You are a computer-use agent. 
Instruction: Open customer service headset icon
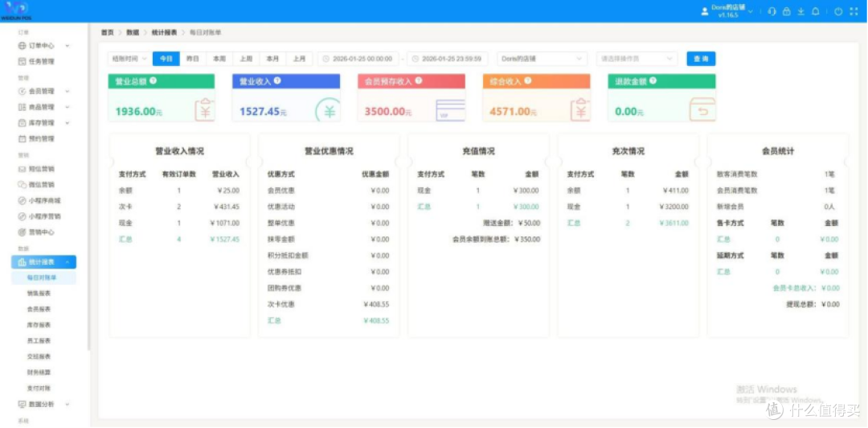772,11
